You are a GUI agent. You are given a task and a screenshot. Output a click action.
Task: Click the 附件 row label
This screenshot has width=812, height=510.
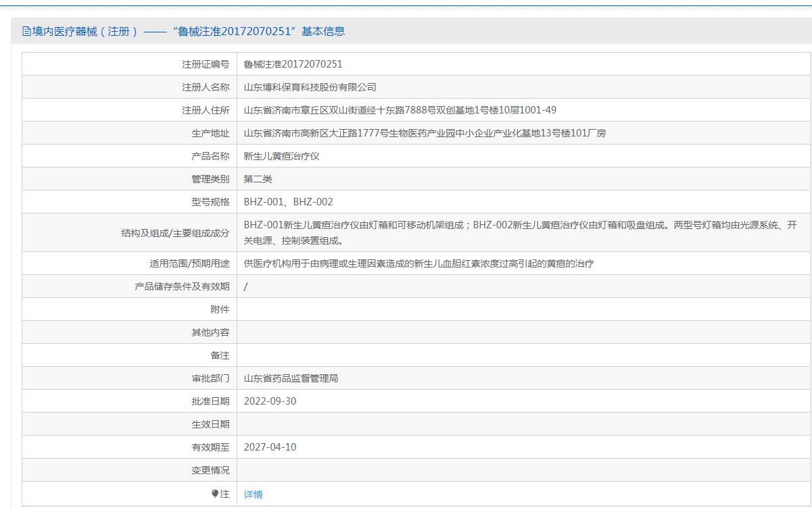point(220,309)
